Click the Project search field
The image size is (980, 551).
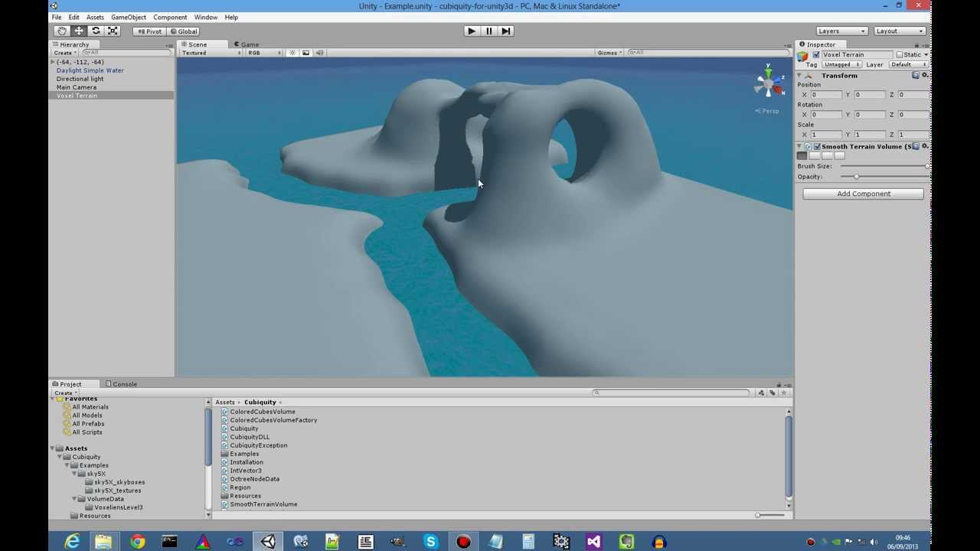pyautogui.click(x=671, y=393)
